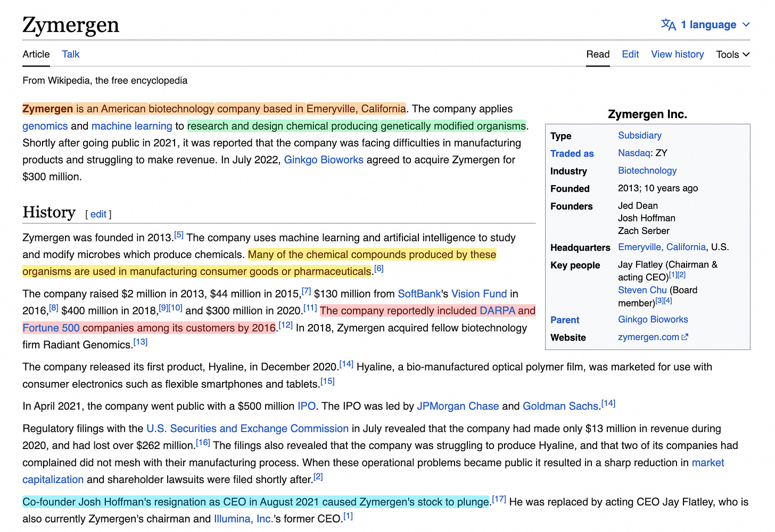The image size is (775, 532).
Task: Open the Vision Fund link
Action: click(479, 294)
